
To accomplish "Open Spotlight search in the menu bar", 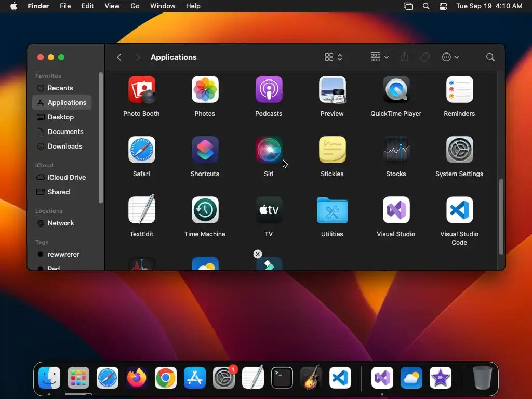I will [x=426, y=6].
